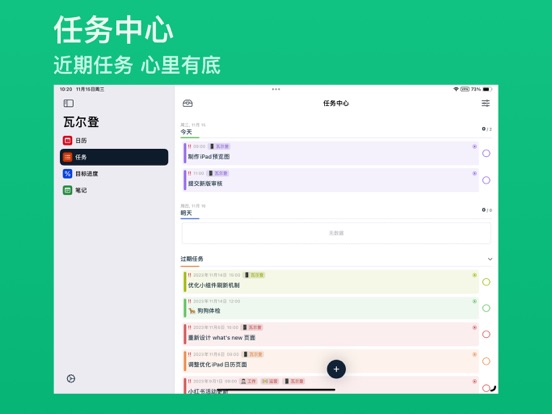Open the circular icon at sidebar bottom
The width and height of the screenshot is (552, 414).
click(71, 378)
